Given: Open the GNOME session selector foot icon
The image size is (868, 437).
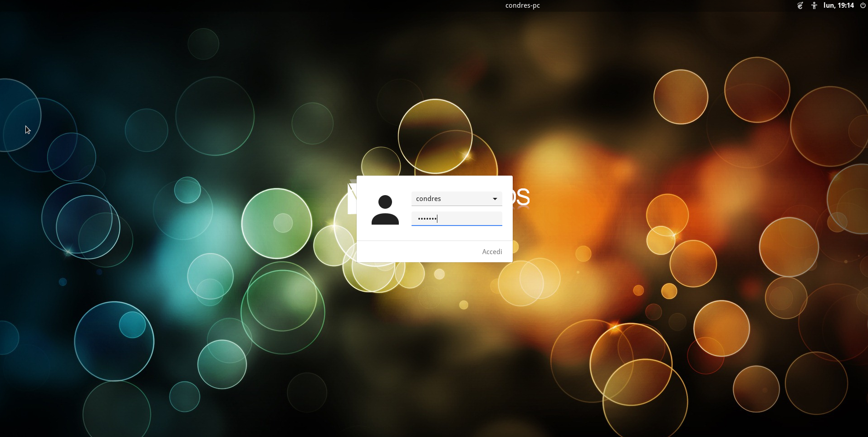Looking at the screenshot, I should pyautogui.click(x=800, y=5).
